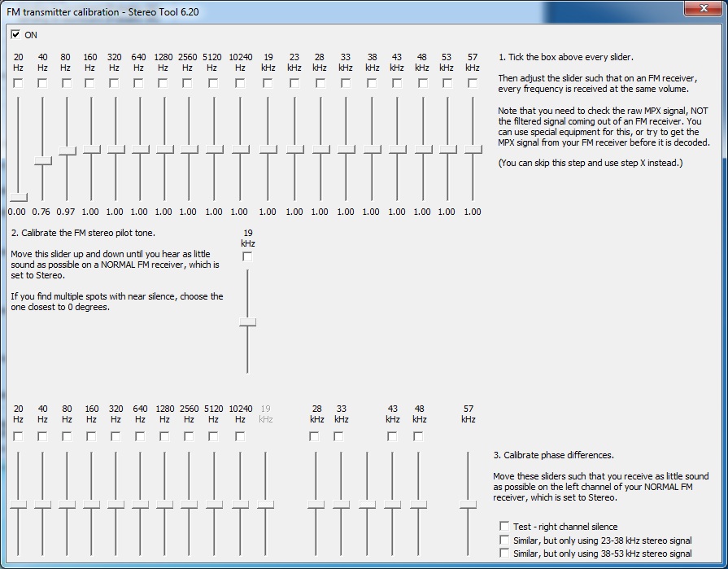This screenshot has width=728, height=569.
Task: Click the 0.76 value under 40 Hz
Action: point(41,212)
